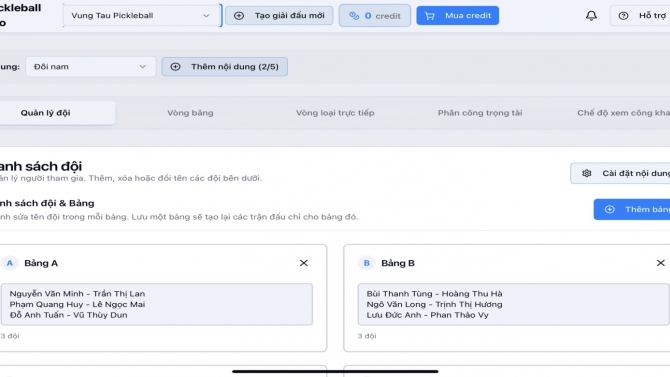Screen dimensions: 670x377
Task: Click the Bảng B team list text area
Action: click(514, 304)
